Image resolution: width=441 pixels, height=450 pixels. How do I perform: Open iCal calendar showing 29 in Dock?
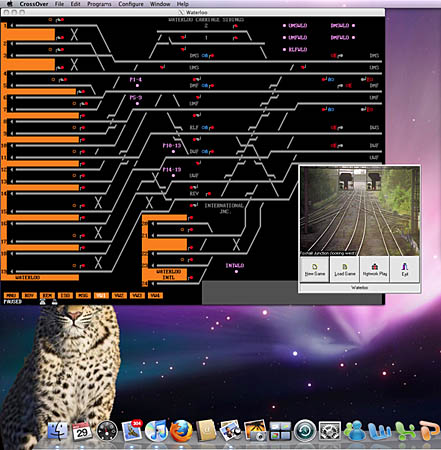[x=82, y=431]
